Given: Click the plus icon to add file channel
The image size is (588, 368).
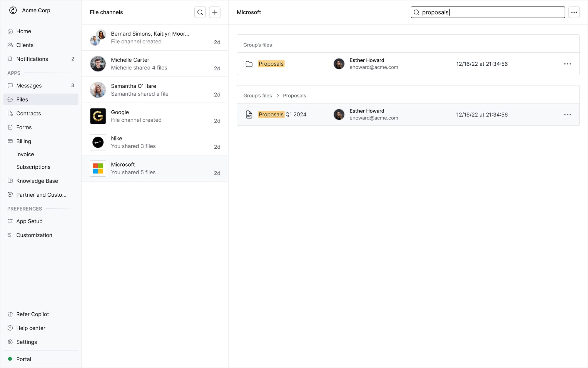Looking at the screenshot, I should pos(215,12).
